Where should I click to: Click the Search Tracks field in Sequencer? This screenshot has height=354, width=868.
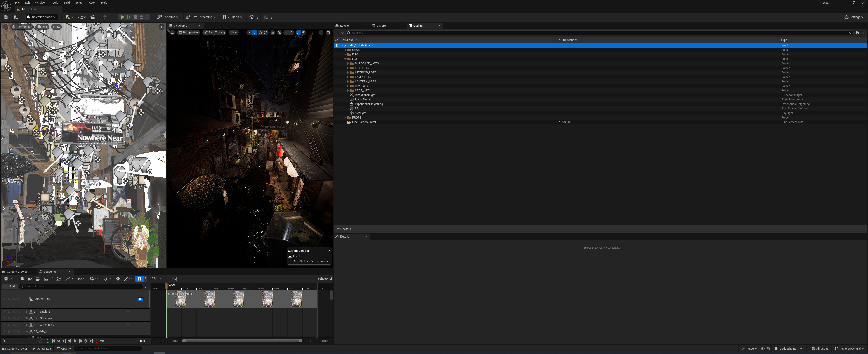(81, 286)
